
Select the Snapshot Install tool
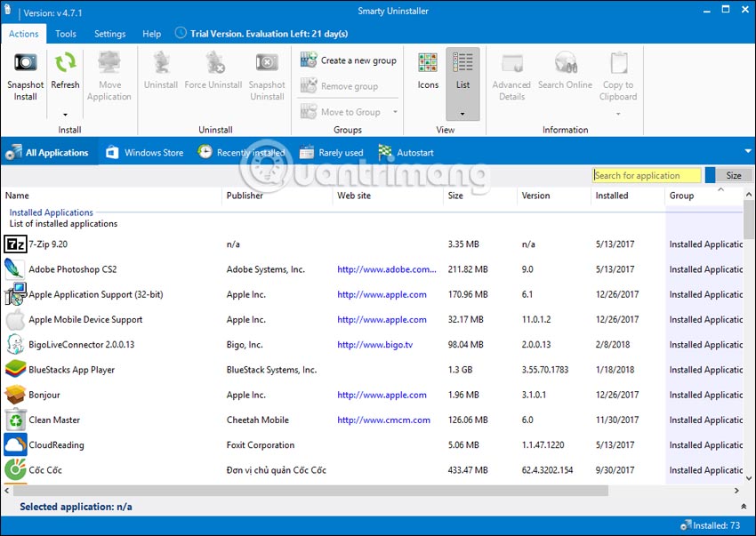(x=24, y=76)
